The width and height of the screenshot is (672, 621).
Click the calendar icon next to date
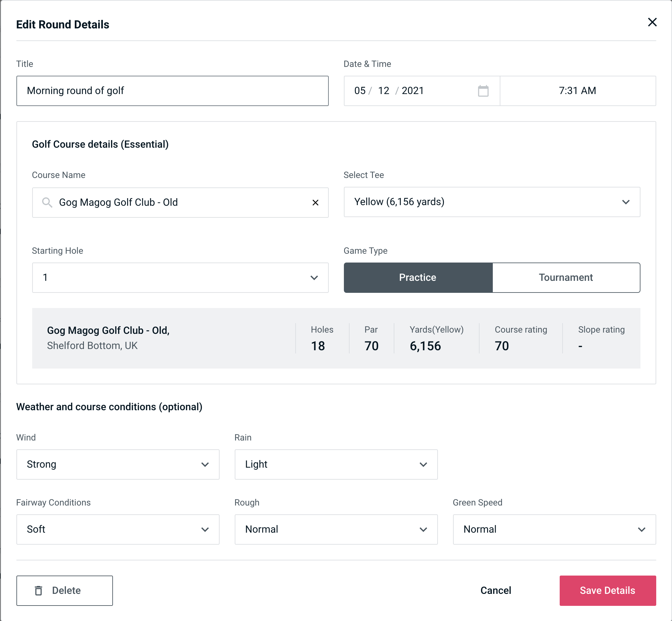[x=482, y=91]
